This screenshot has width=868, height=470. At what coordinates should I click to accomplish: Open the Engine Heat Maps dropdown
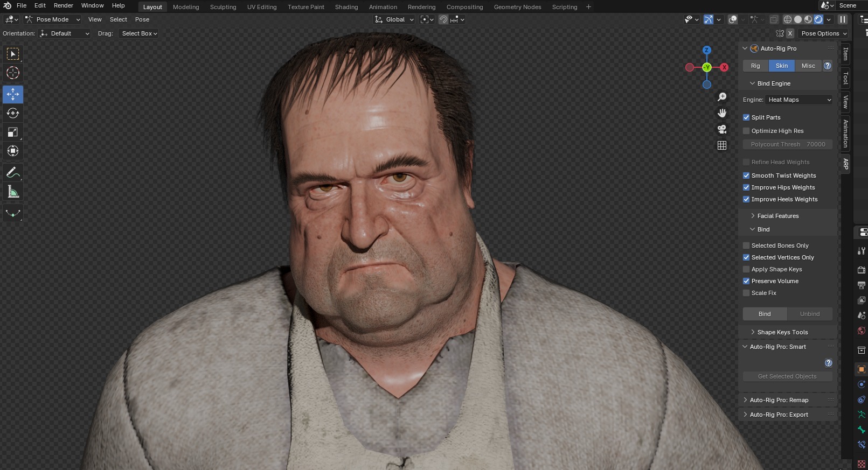click(799, 100)
